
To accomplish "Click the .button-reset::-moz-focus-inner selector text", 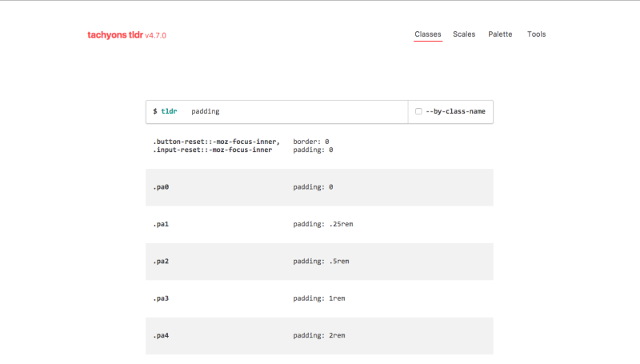I will [x=216, y=142].
